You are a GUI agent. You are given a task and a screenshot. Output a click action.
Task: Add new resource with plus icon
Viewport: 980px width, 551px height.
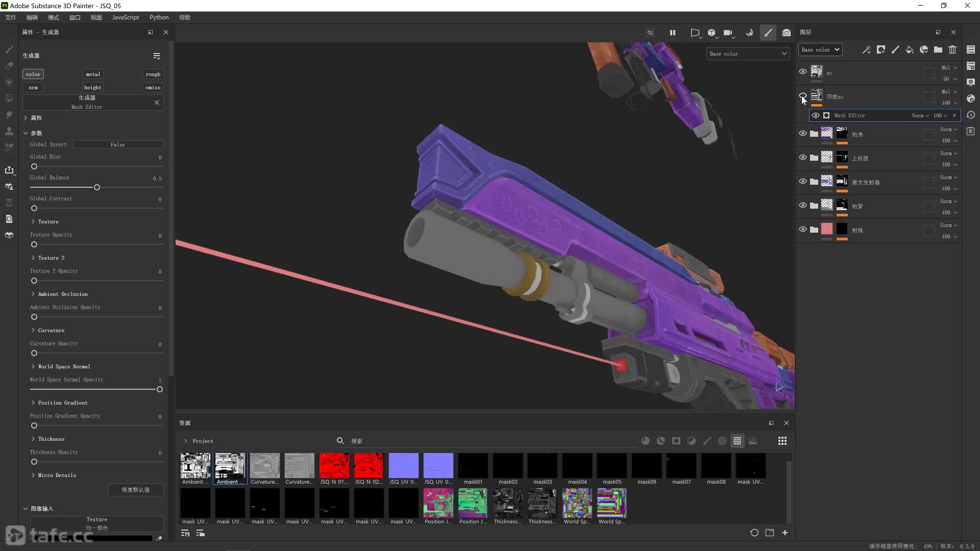click(785, 533)
